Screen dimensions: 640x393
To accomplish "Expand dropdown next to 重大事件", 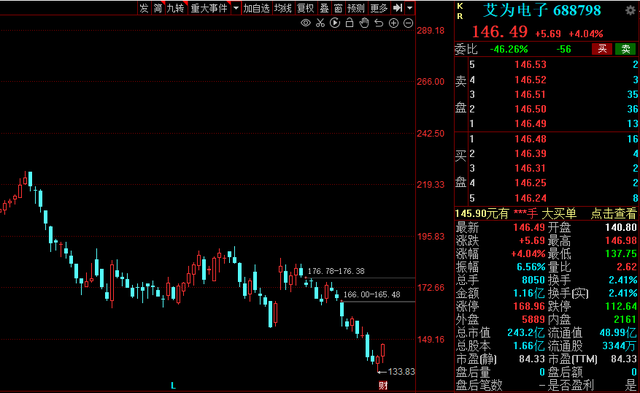I will click(236, 8).
